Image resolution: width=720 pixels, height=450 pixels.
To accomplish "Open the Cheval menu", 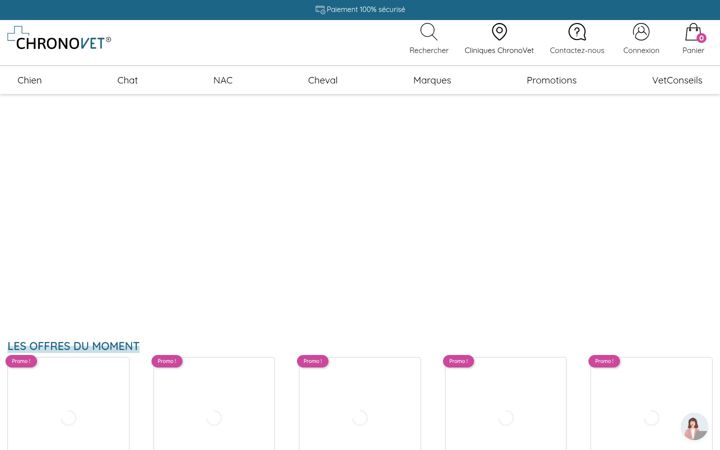I will click(322, 80).
